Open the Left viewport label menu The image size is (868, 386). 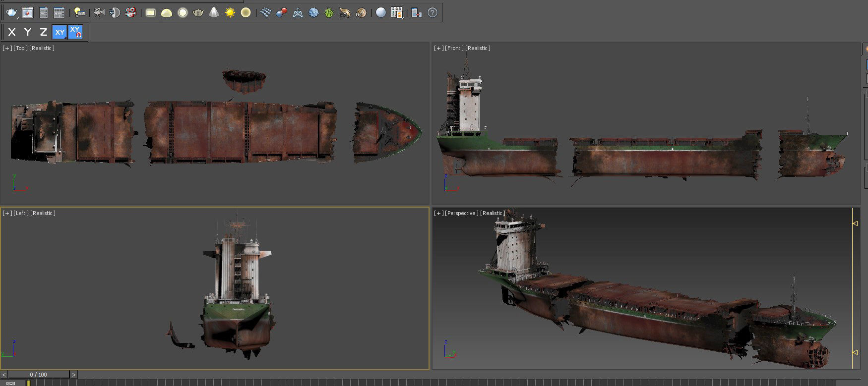(20, 213)
